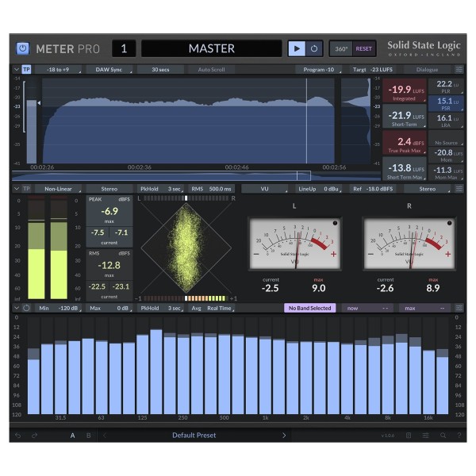This screenshot has width=476, height=476.
Task: Click the L/R balance meter bar
Action: coord(186,198)
